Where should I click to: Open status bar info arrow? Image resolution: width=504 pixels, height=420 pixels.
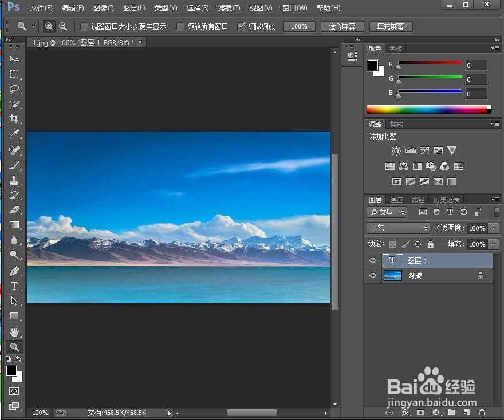point(170,413)
